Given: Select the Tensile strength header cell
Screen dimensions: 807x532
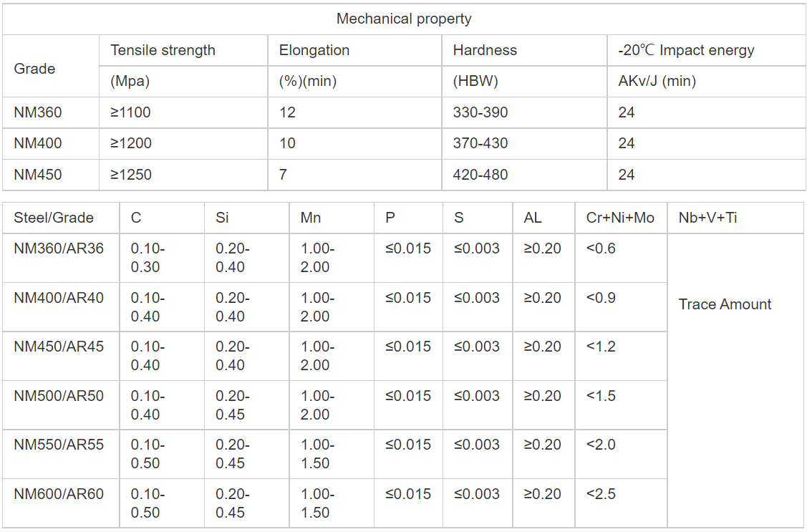Looking at the screenshot, I should click(163, 51).
